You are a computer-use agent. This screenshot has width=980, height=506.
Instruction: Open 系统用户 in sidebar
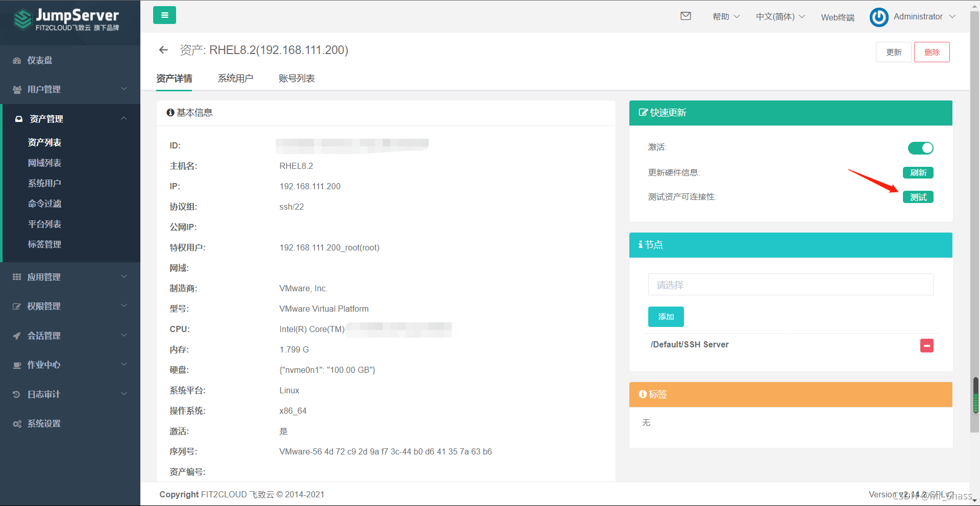tap(44, 183)
